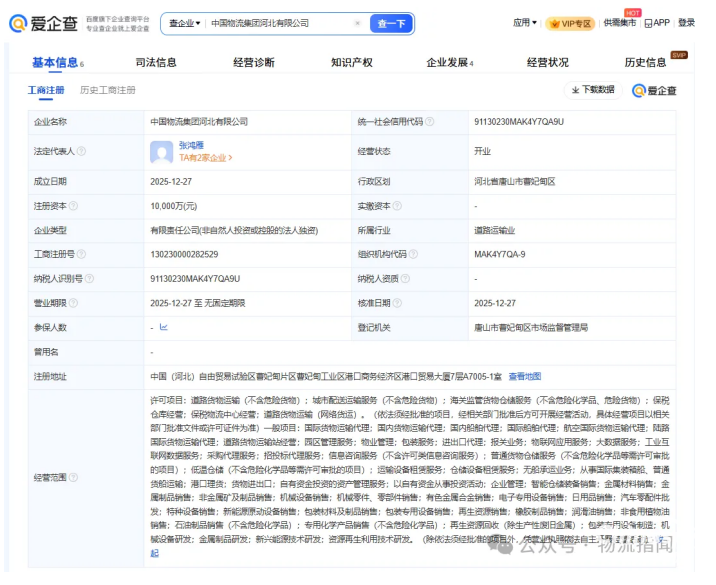Image resolution: width=716 pixels, height=585 pixels.
Task: Open the 知识产权 tab
Action: (x=352, y=63)
